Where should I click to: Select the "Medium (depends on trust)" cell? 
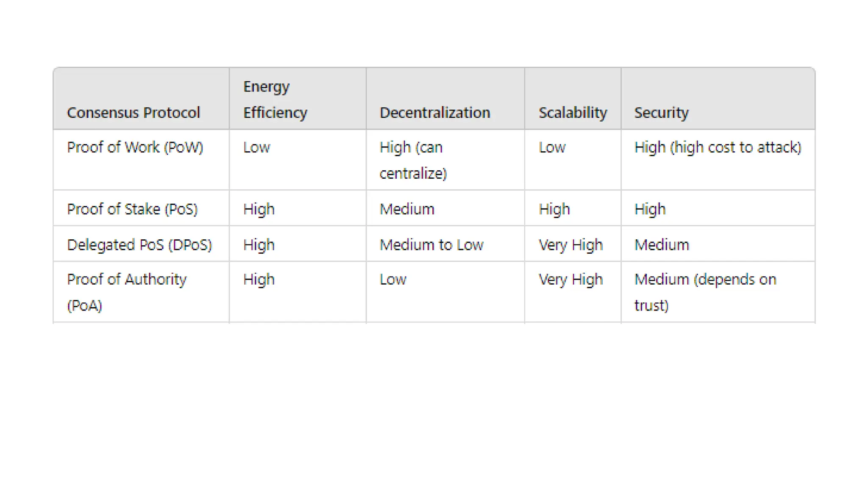pyautogui.click(x=705, y=292)
